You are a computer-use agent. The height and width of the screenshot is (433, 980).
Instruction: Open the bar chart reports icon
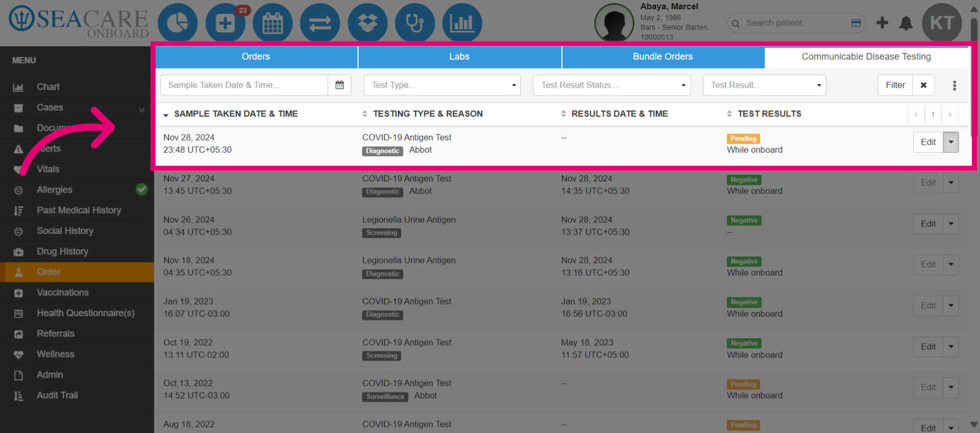pyautogui.click(x=462, y=23)
